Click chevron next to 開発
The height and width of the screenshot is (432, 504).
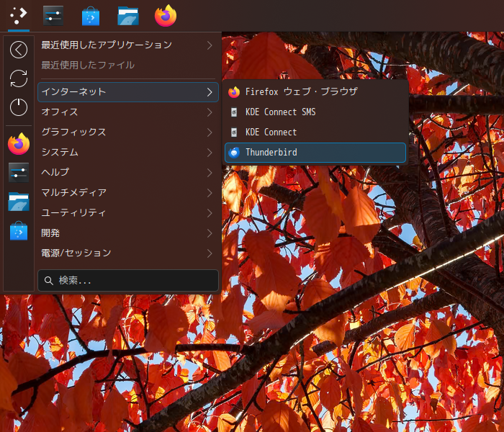[x=210, y=233]
